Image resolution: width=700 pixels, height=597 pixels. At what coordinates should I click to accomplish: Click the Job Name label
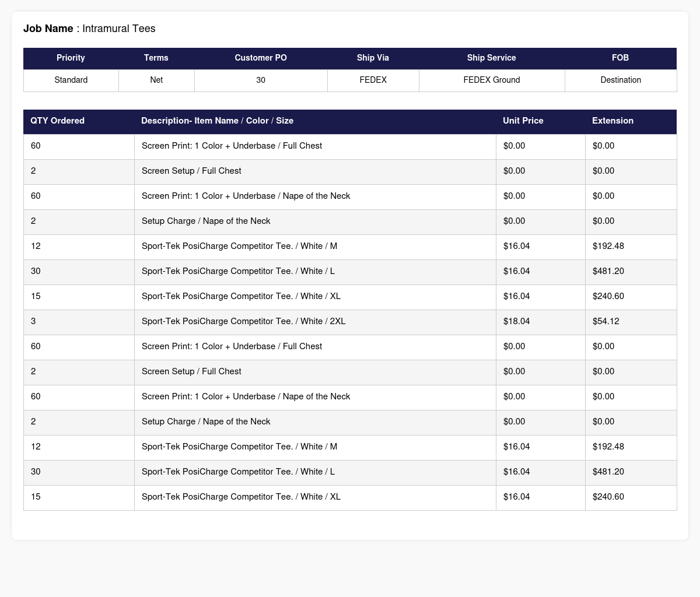pos(48,29)
